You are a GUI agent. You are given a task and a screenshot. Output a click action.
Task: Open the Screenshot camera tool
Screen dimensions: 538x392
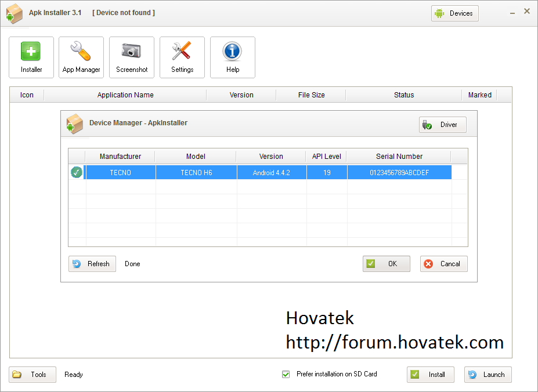coord(132,57)
